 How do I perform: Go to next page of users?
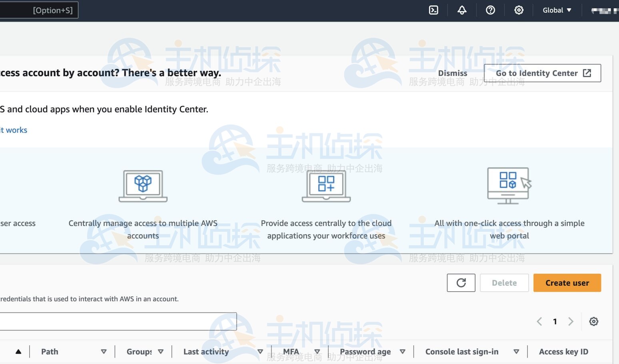[x=571, y=322]
